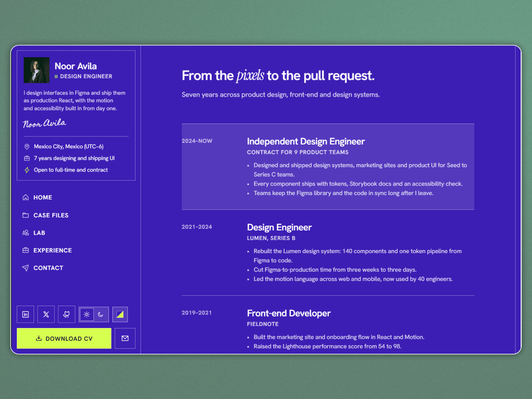Switch to light mode with sun toggle
532x399 pixels.
[x=87, y=314]
